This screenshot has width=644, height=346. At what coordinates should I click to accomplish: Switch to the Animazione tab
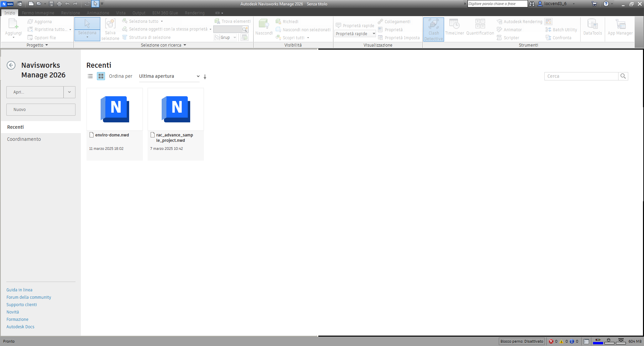coord(98,13)
